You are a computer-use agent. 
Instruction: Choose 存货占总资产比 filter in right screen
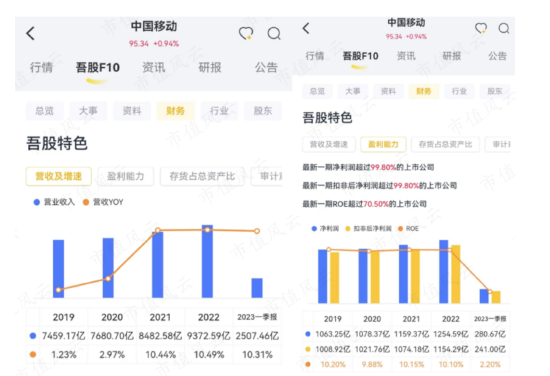pyautogui.click(x=445, y=144)
